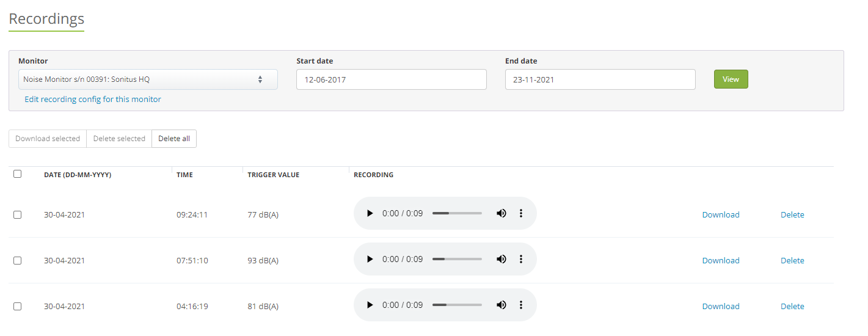Open Edit recording config for this monitor

(93, 99)
